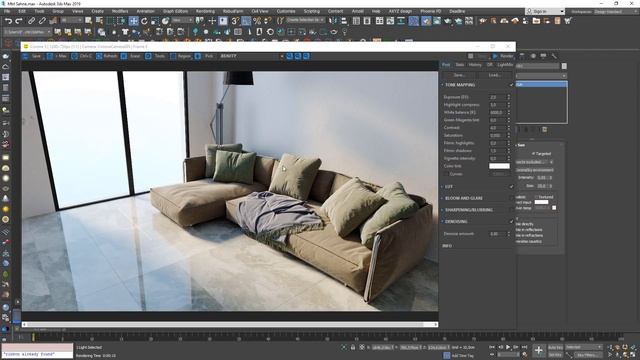Open the Modifier List dropdown
The width and height of the screenshot is (640, 360).
click(x=541, y=76)
